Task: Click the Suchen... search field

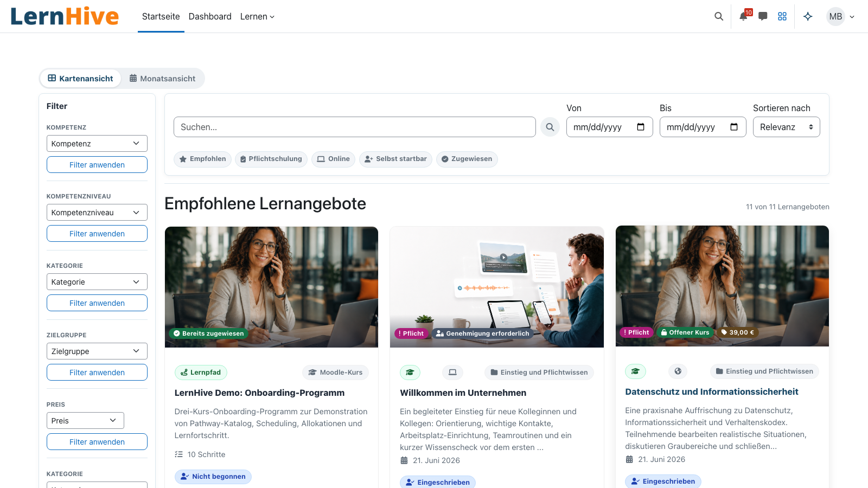Action: tap(355, 127)
